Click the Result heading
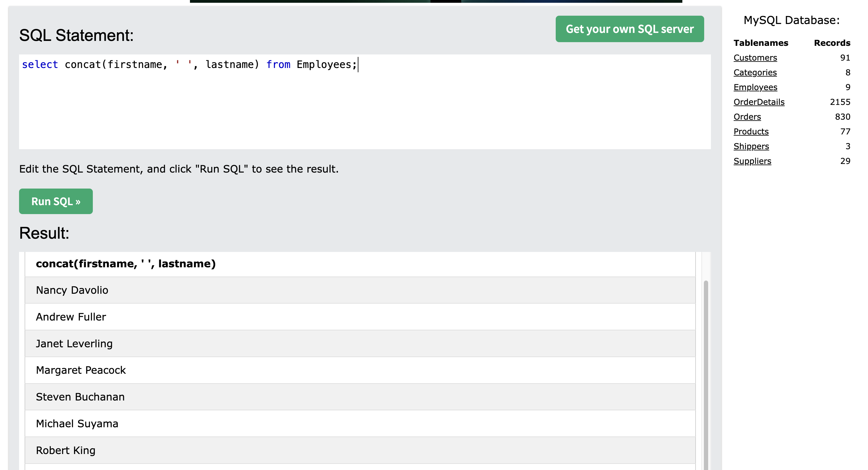This screenshot has height=470, width=868. coord(44,233)
